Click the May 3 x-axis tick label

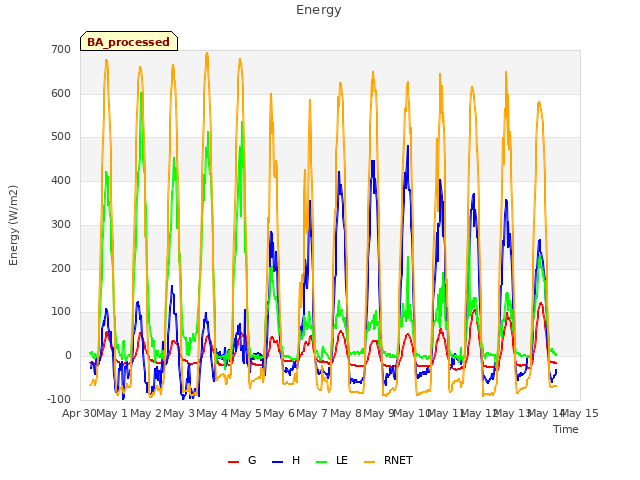[x=179, y=413]
